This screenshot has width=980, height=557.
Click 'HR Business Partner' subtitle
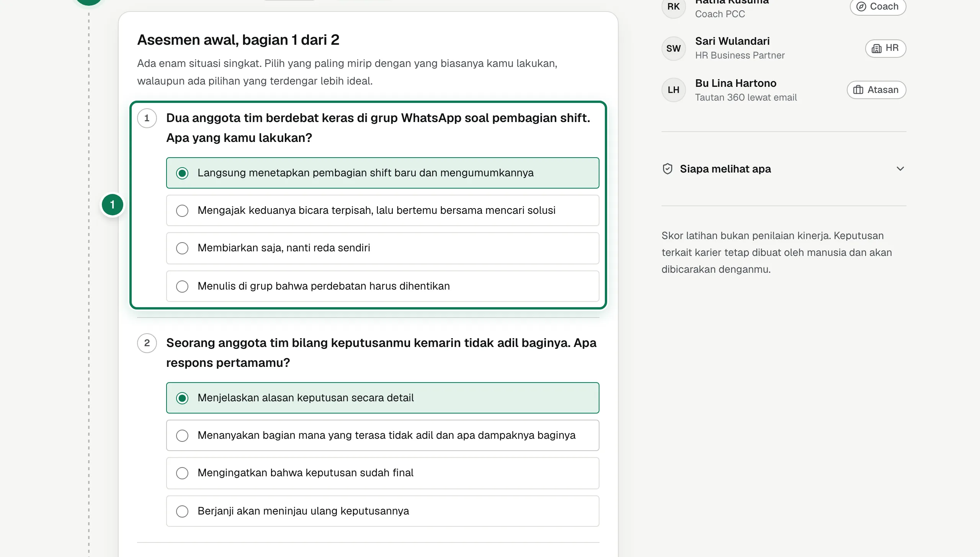coord(740,55)
